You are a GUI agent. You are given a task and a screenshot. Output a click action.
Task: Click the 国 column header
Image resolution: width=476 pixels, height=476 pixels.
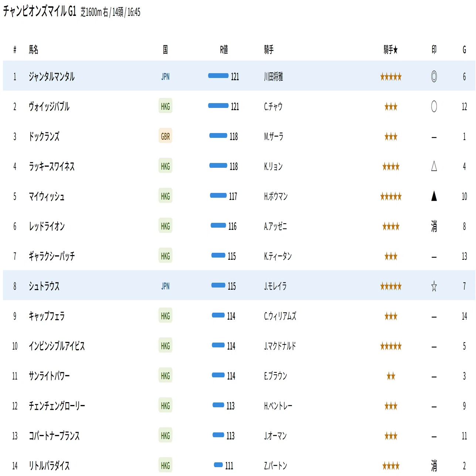tap(165, 50)
